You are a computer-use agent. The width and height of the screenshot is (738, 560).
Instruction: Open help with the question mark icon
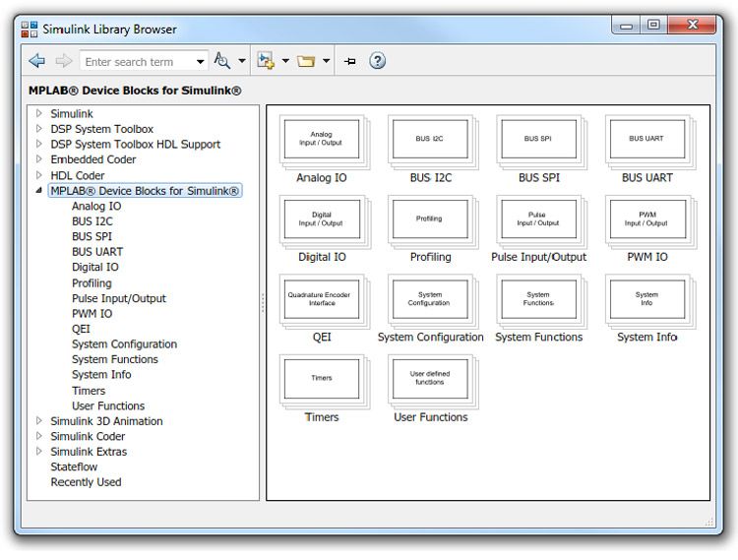click(x=377, y=61)
